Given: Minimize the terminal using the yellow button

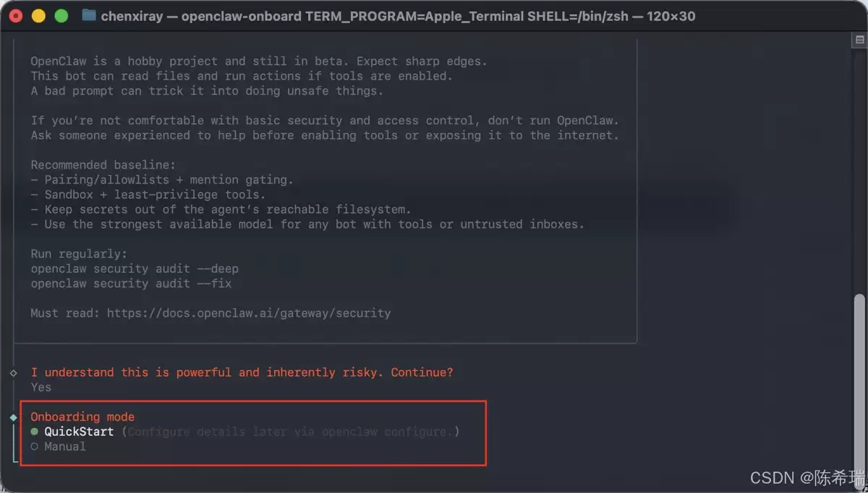Looking at the screenshot, I should [x=38, y=16].
